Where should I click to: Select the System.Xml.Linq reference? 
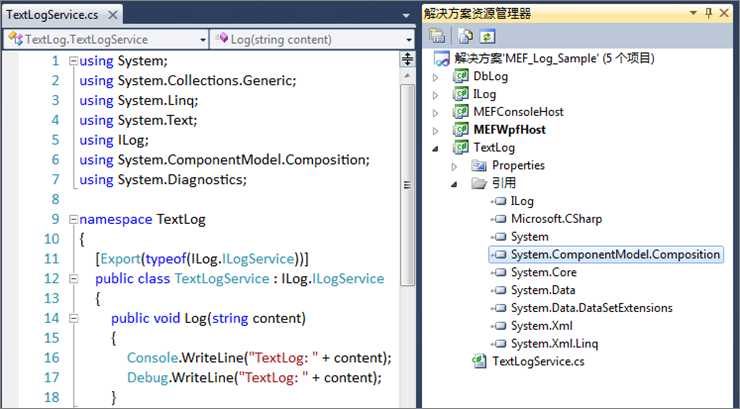click(x=554, y=344)
